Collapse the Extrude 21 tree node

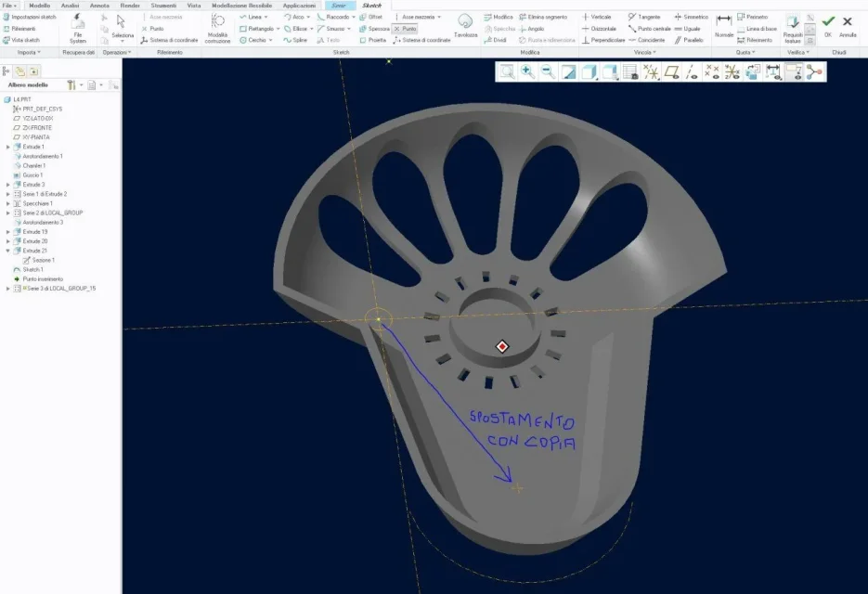click(x=7, y=251)
